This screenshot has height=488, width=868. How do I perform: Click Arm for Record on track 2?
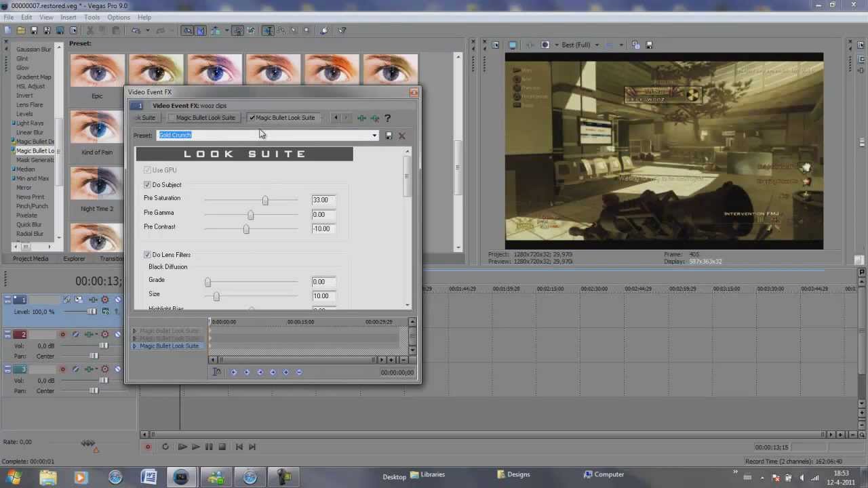[62, 334]
